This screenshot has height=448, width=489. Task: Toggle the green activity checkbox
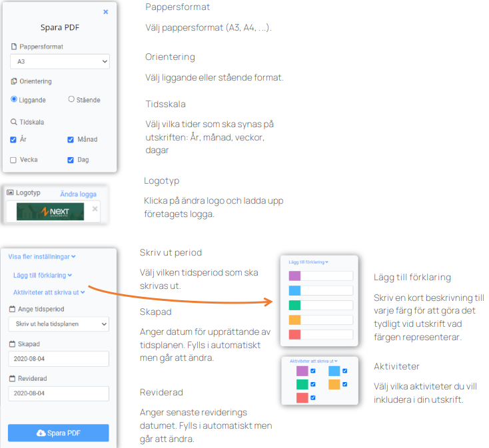[313, 384]
